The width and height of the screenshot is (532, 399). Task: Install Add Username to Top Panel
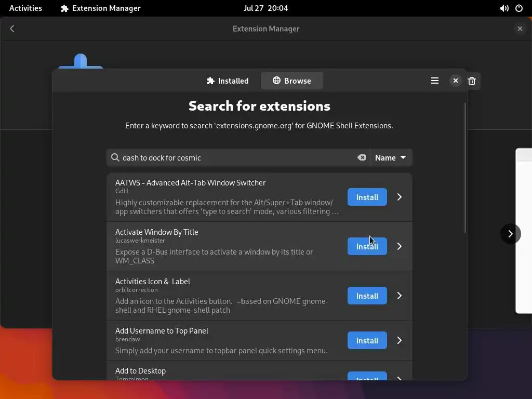[x=367, y=340]
